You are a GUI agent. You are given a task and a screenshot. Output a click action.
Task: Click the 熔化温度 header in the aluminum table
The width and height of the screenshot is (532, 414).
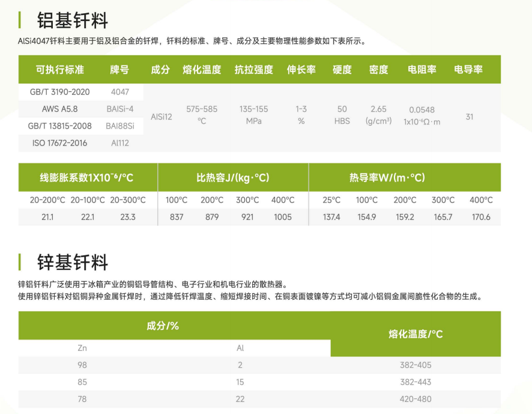point(202,70)
